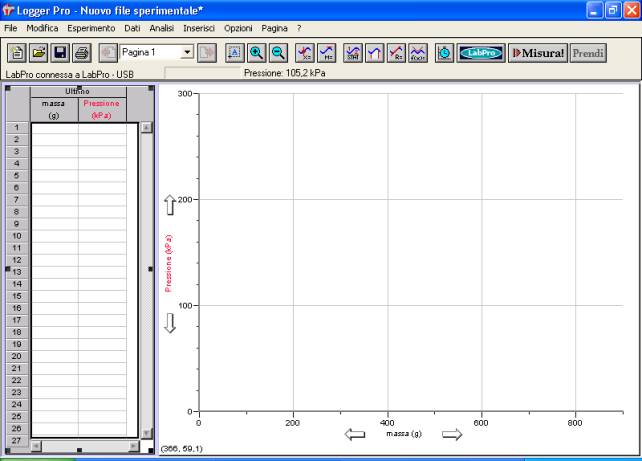Click the Logger Pro title bar icon
The image size is (642, 461).
[8, 10]
